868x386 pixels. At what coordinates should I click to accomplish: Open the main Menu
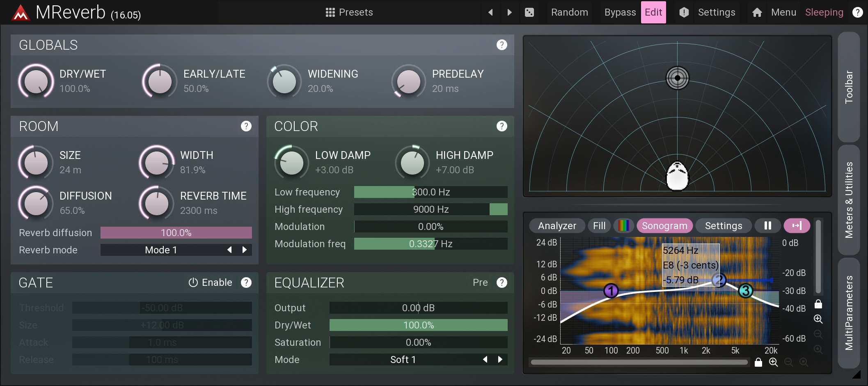coord(783,12)
